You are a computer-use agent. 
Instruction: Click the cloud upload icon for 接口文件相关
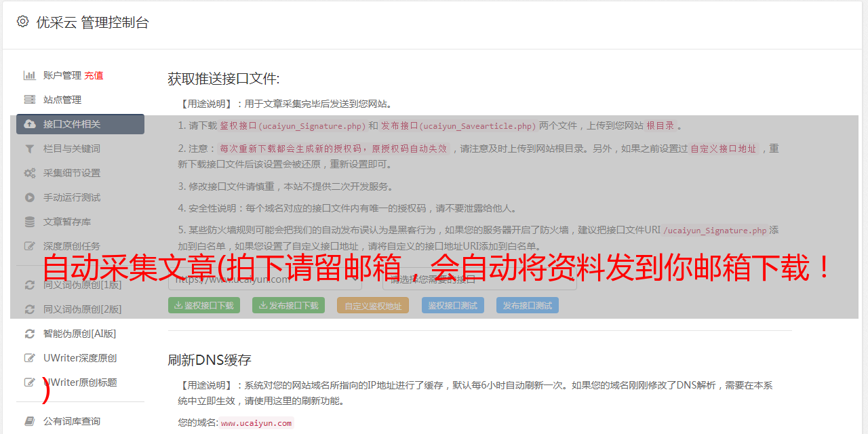click(30, 124)
